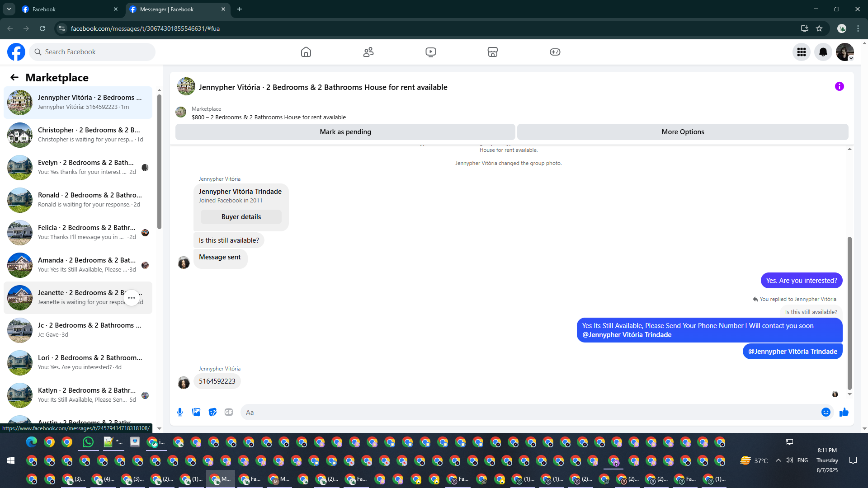Open the Friends icon in top navigation
This screenshot has width=868, height=488.
click(x=368, y=52)
